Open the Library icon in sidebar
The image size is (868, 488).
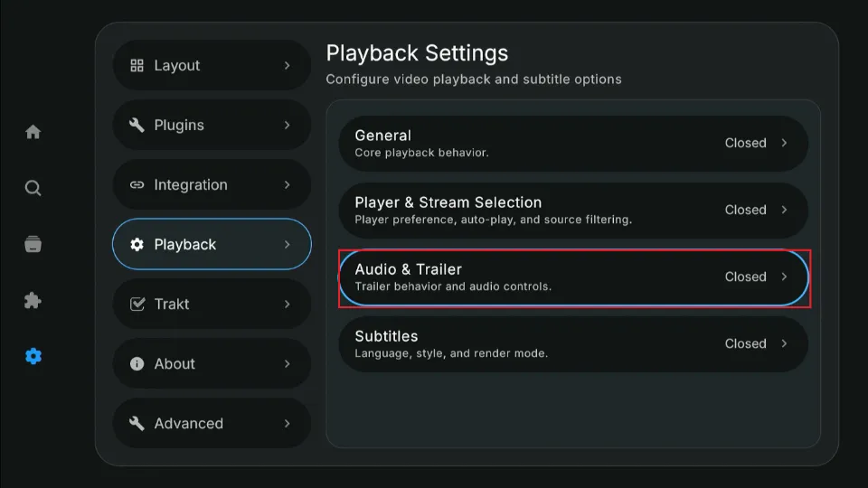(x=33, y=244)
